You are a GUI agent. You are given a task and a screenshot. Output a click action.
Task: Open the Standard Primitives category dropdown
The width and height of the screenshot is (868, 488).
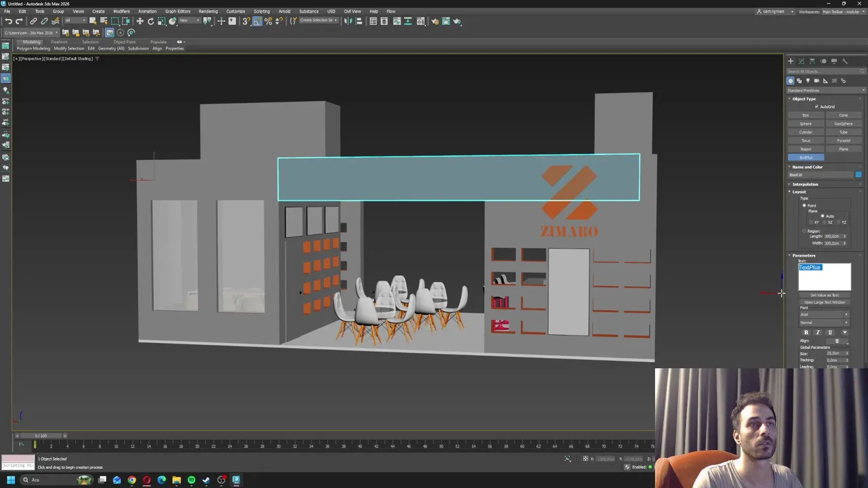tap(827, 90)
